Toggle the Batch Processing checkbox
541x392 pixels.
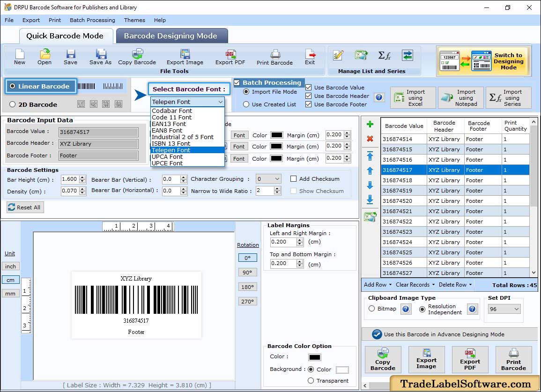[x=237, y=82]
